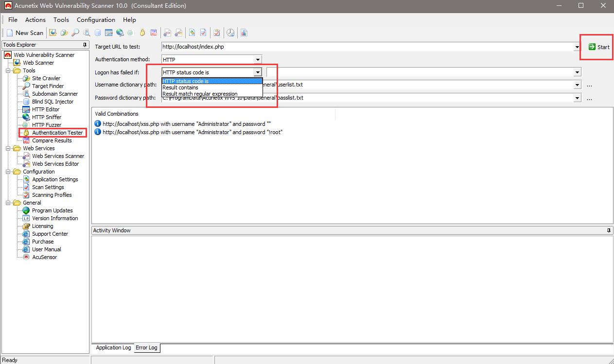Image resolution: width=614 pixels, height=364 pixels.
Task: Open Target Finder from the toolbar magnifier icon
Action: [x=75, y=33]
